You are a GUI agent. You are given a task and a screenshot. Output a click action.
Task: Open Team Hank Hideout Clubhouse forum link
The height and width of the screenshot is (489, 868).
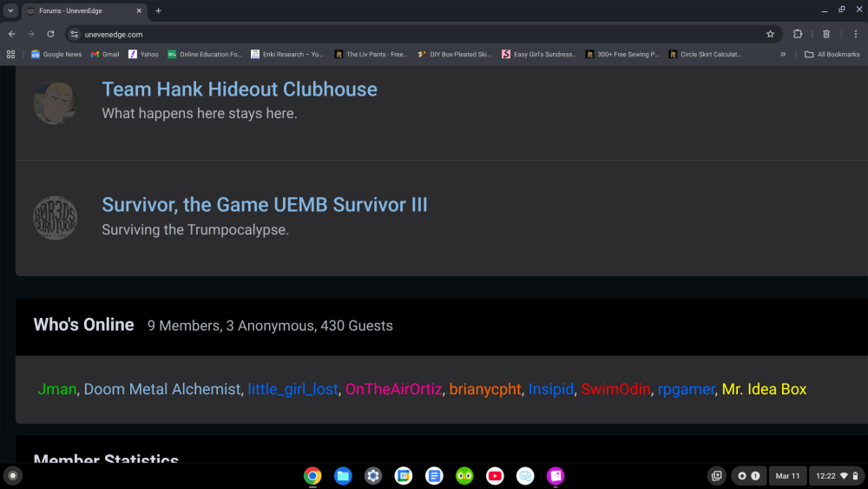tap(240, 89)
